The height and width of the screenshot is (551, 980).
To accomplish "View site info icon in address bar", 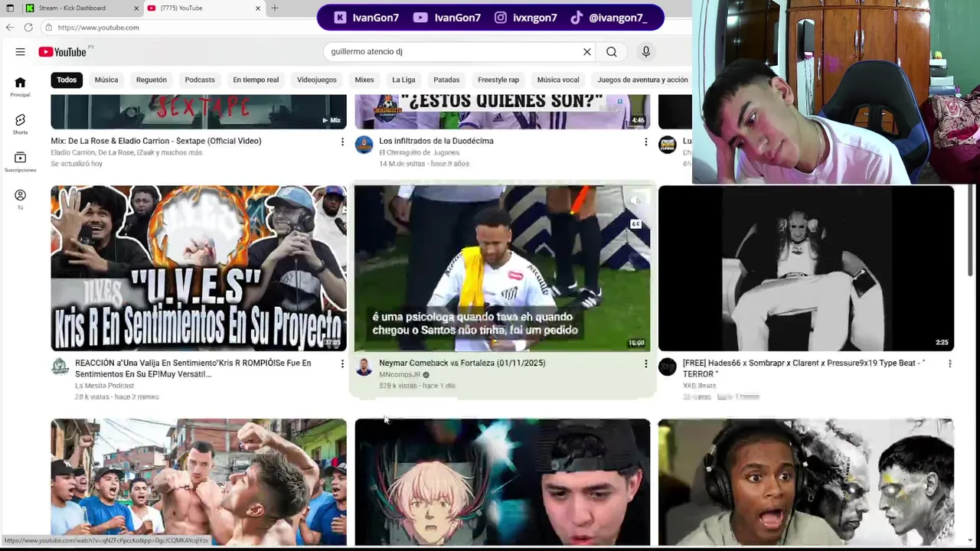I will (48, 28).
